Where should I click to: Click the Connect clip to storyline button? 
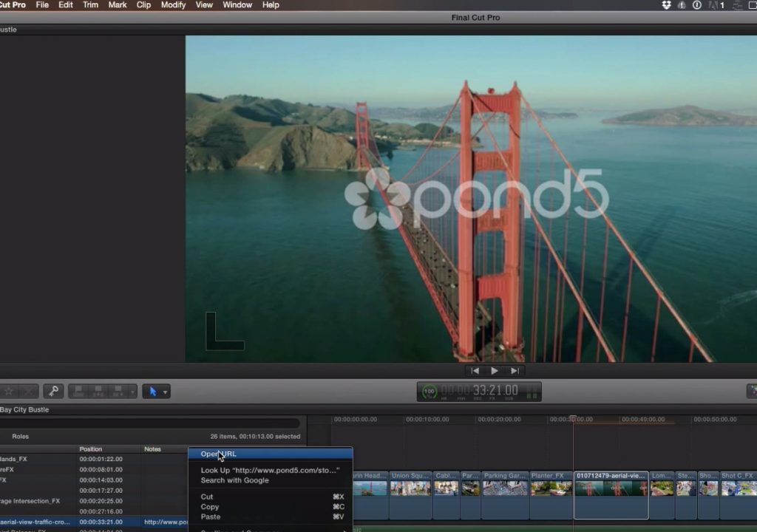[78, 391]
